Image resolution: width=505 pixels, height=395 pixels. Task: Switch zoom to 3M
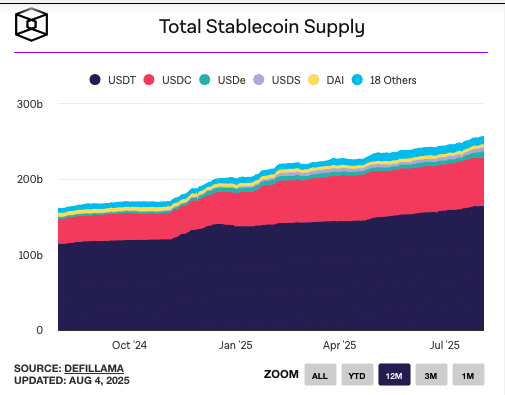(431, 375)
